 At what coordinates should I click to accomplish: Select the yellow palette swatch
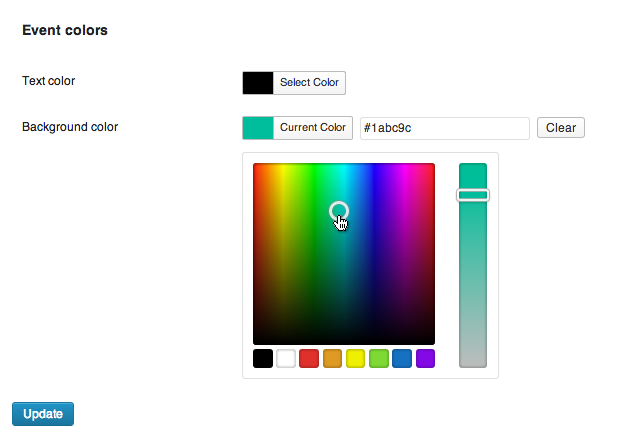click(356, 358)
